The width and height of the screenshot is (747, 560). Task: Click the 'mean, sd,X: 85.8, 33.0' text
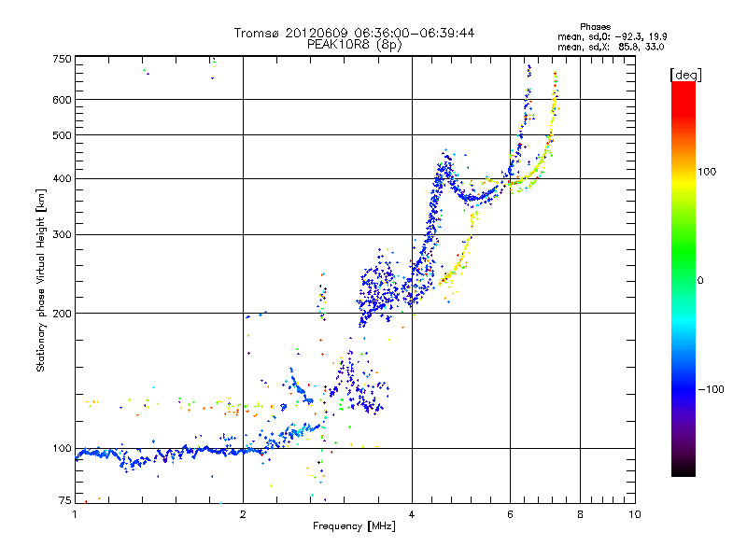(611, 47)
